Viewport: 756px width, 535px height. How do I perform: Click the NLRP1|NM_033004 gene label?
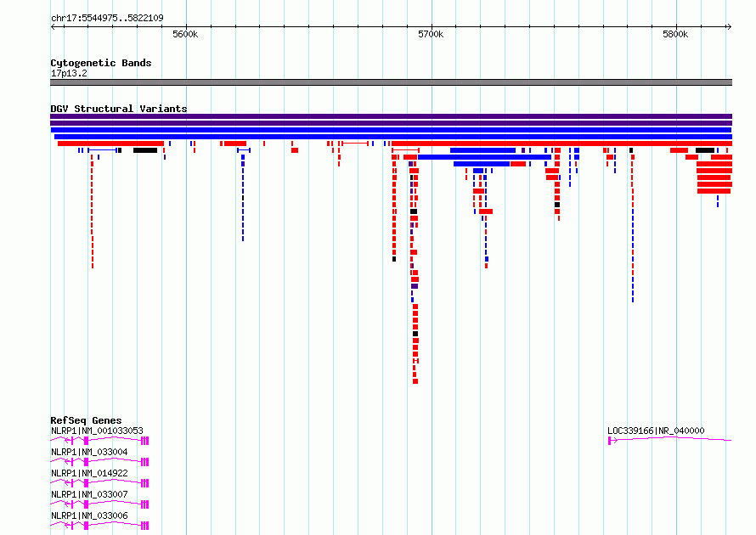tap(89, 452)
